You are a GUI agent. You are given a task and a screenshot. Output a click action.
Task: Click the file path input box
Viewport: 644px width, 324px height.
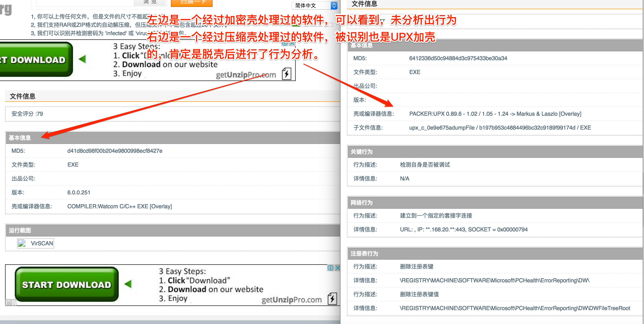coord(85,3)
